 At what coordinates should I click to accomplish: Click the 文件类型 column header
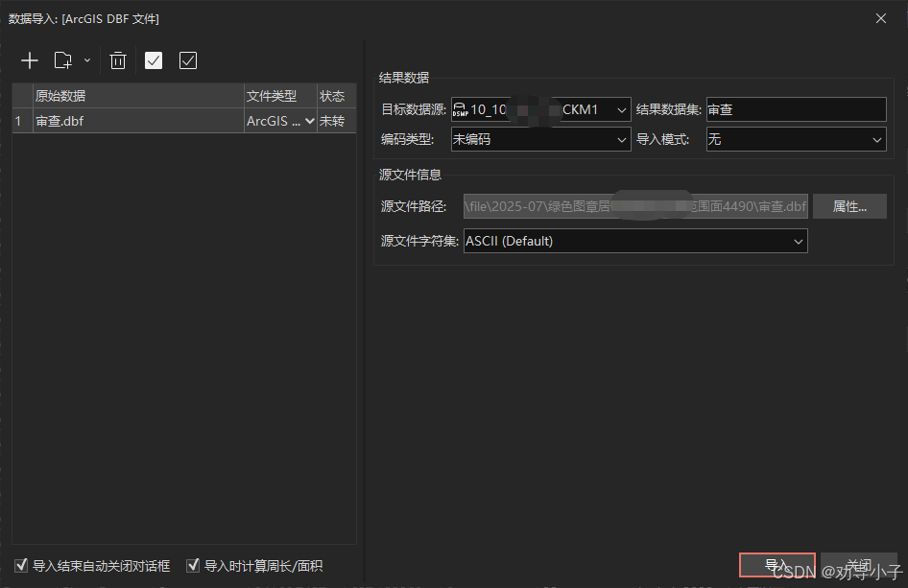(x=280, y=96)
